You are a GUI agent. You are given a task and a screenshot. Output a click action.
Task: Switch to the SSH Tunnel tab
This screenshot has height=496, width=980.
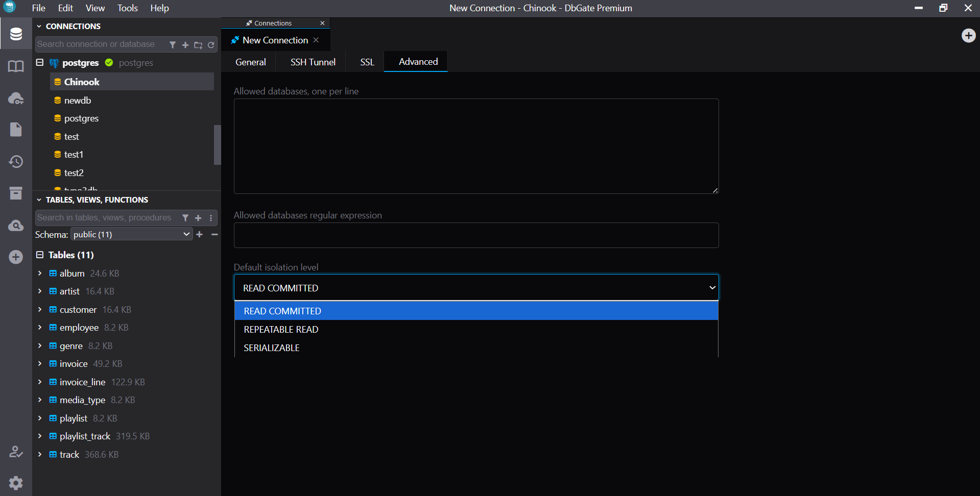tap(313, 62)
